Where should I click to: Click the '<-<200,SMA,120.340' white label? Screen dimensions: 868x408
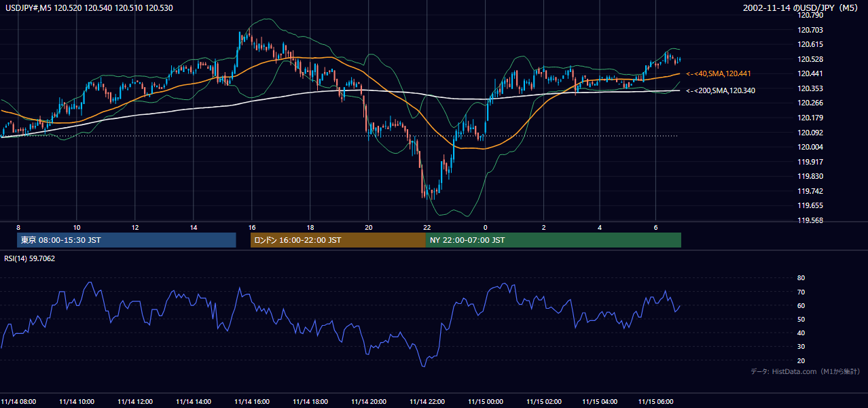click(720, 90)
